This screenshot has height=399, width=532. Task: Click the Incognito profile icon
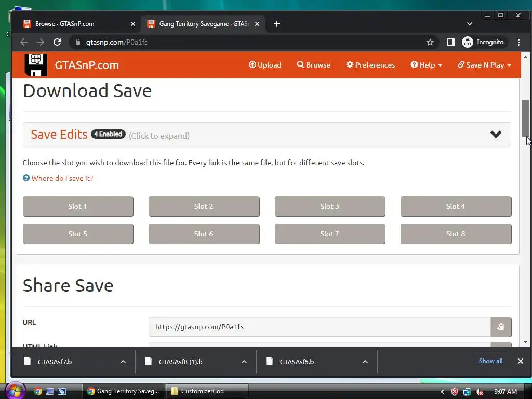[x=467, y=42]
